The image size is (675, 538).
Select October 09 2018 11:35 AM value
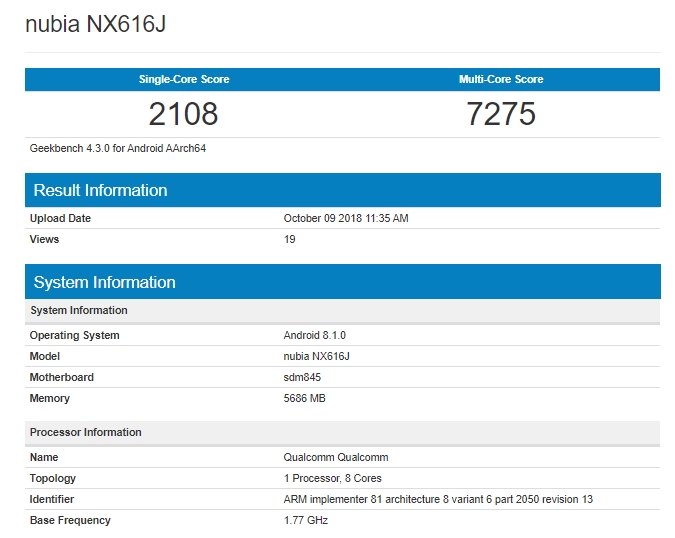(x=346, y=218)
